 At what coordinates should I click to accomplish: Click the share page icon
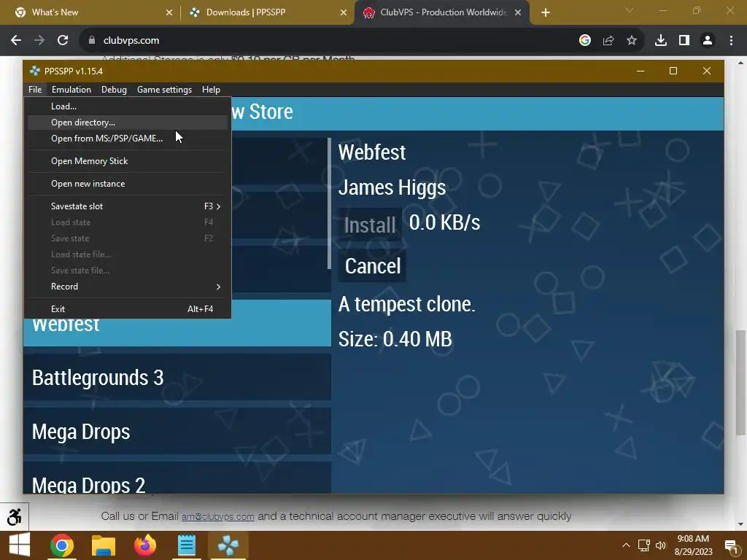608,41
